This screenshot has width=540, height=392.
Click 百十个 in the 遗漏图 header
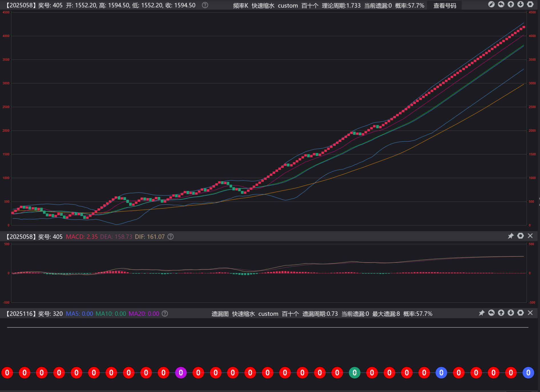click(x=290, y=314)
